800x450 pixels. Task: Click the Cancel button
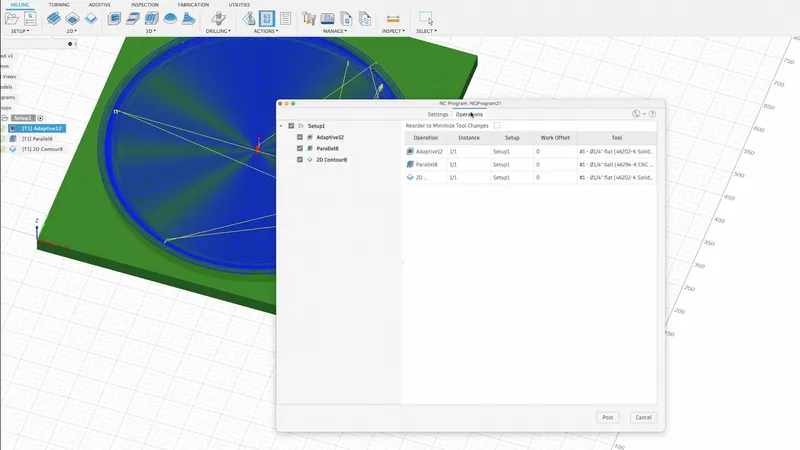(x=642, y=417)
